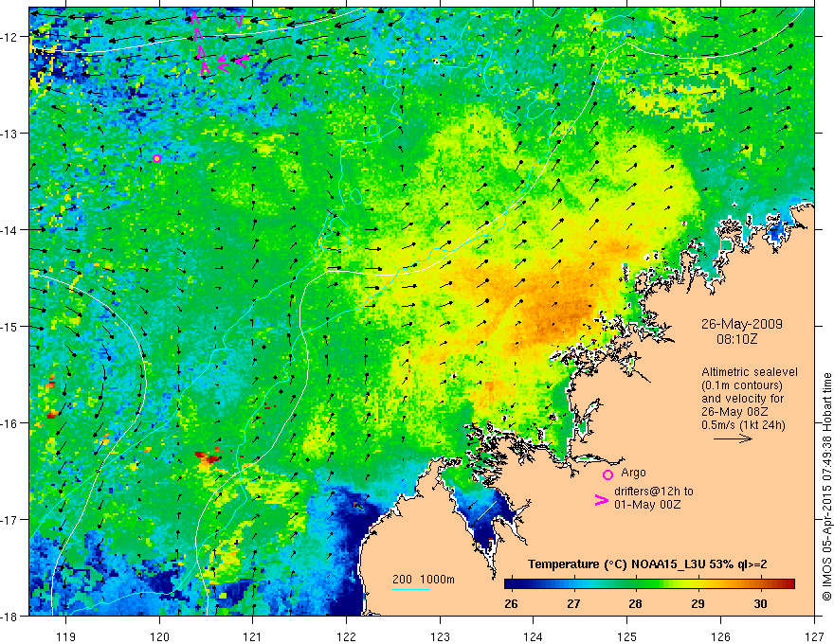Screen dimensions: 834x644
Task: Click the 'and velocity for' legend line
Action: [x=742, y=399]
